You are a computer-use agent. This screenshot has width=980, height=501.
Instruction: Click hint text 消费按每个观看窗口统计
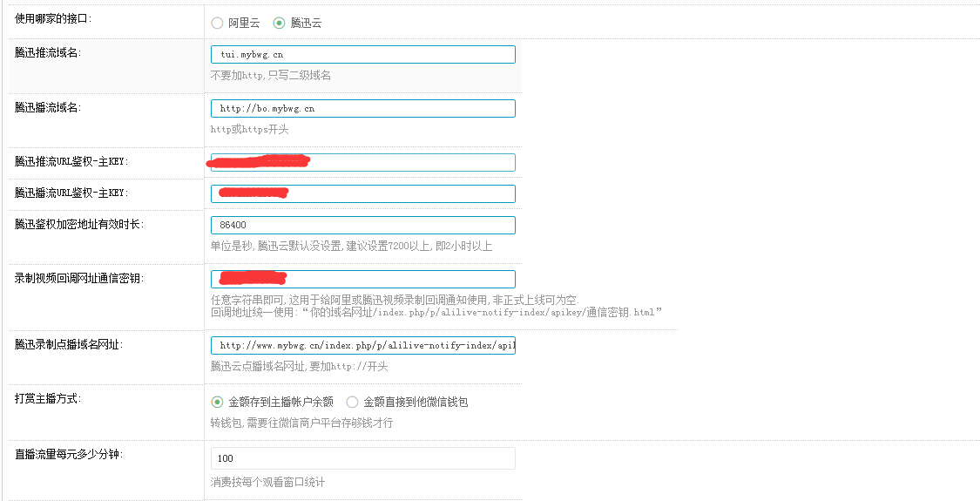coord(267,482)
